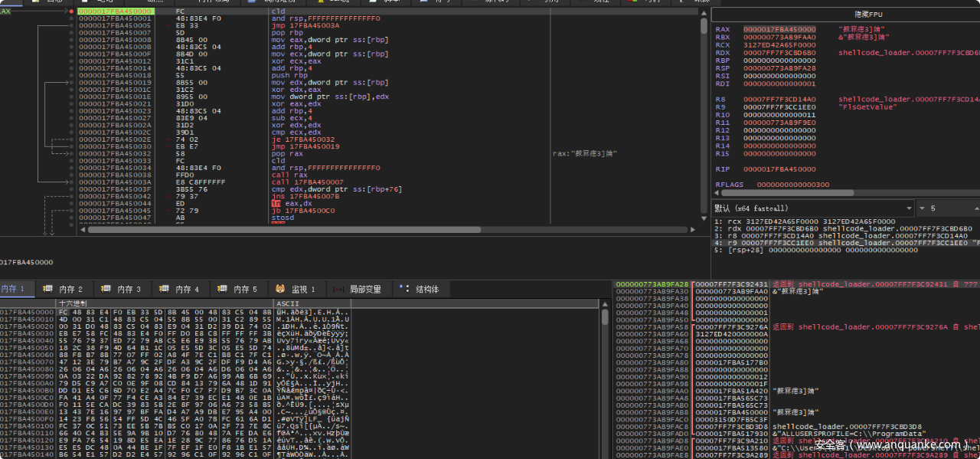The image size is (980, 459).
Task: Click the 局部变量 local variables icon
Action: (338, 289)
